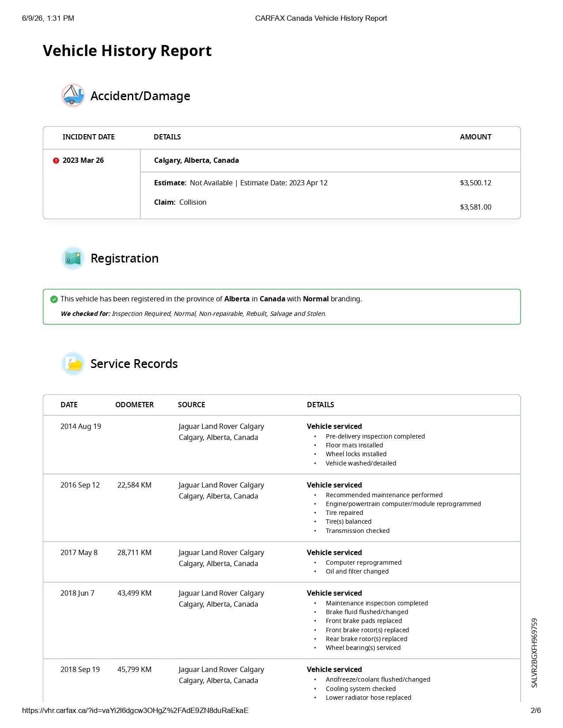Click the Estimate Date 2023 Apr 12 text
Viewport: 563px width, 728px height.
click(284, 183)
